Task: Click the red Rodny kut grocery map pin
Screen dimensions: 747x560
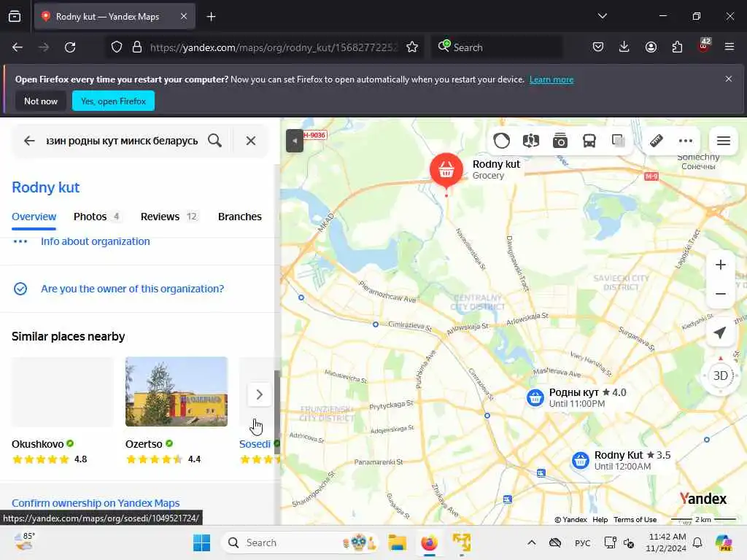Action: [x=446, y=170]
